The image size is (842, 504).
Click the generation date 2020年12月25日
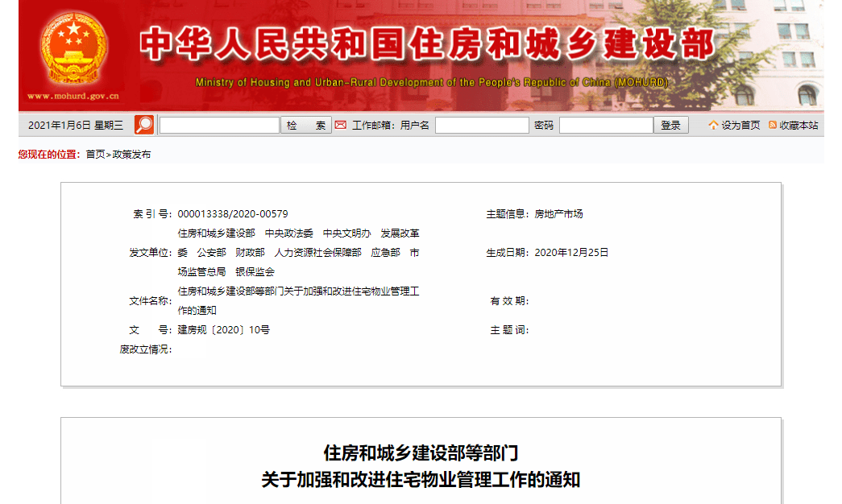(x=571, y=252)
